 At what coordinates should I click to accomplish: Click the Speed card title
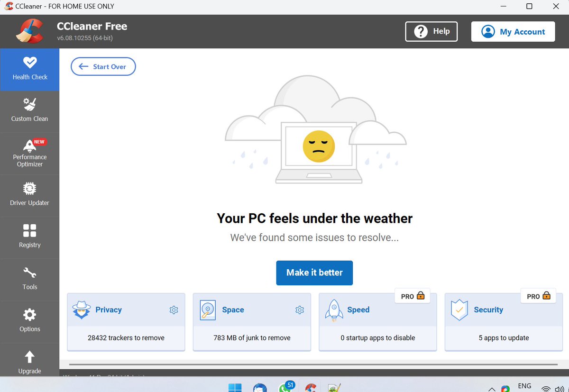pyautogui.click(x=358, y=310)
